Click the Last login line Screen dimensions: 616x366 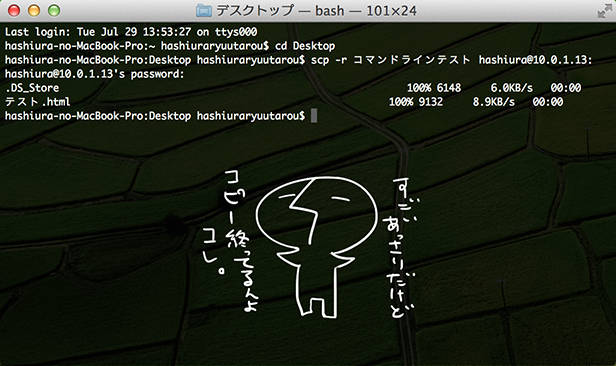tap(131, 32)
